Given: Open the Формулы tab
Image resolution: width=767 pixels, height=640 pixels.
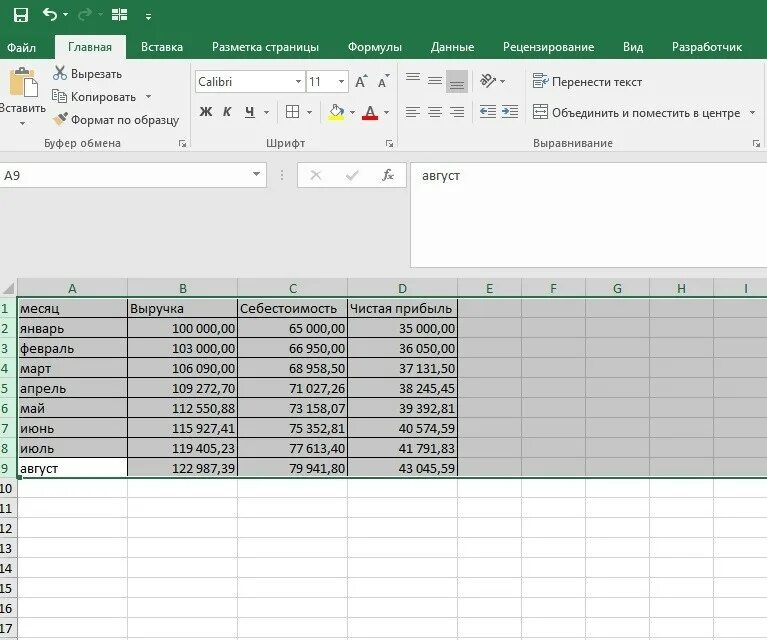Looking at the screenshot, I should point(375,47).
